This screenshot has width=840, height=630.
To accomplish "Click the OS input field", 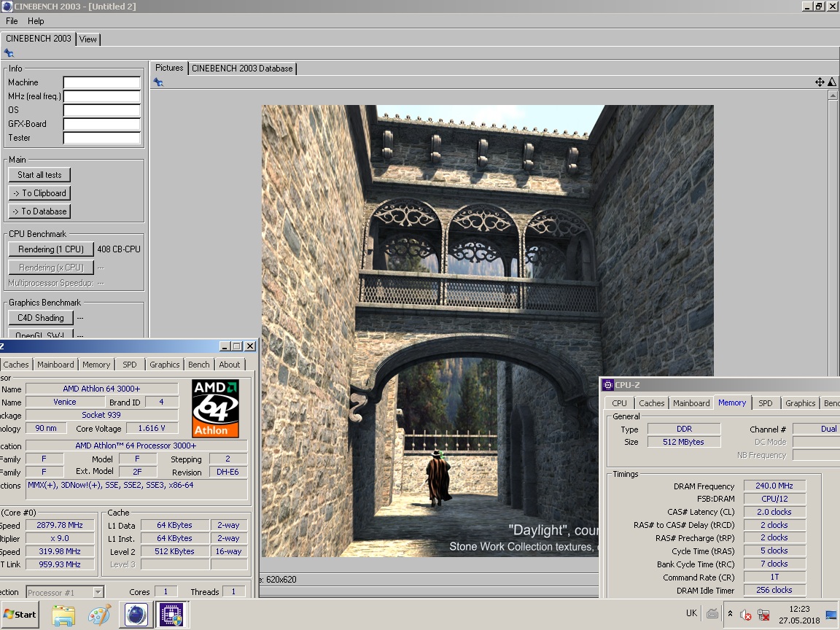I will click(102, 110).
